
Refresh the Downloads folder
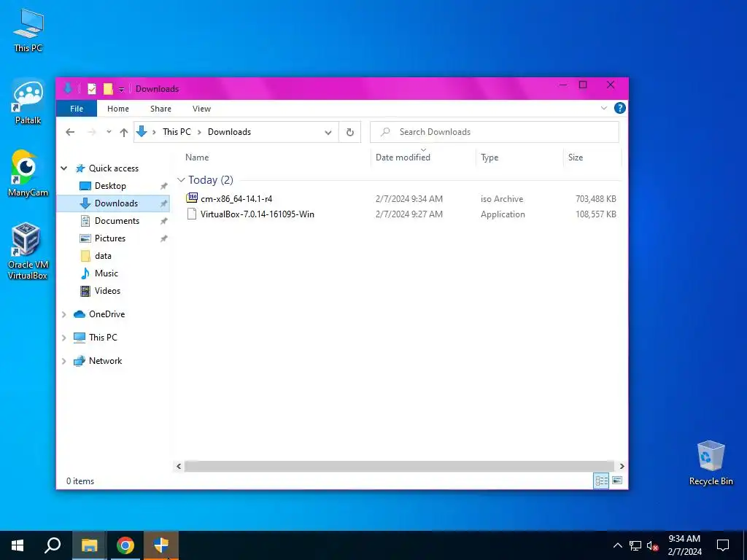coord(350,133)
